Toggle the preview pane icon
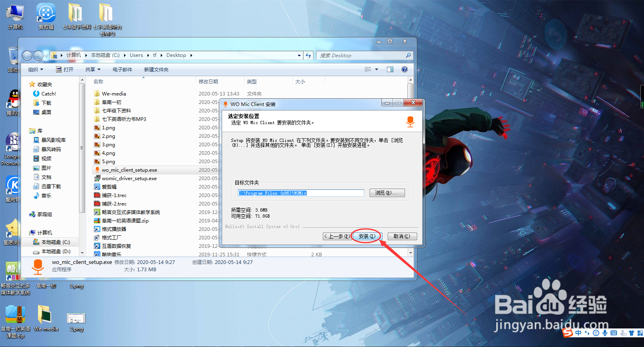The image size is (644, 347). (x=390, y=69)
